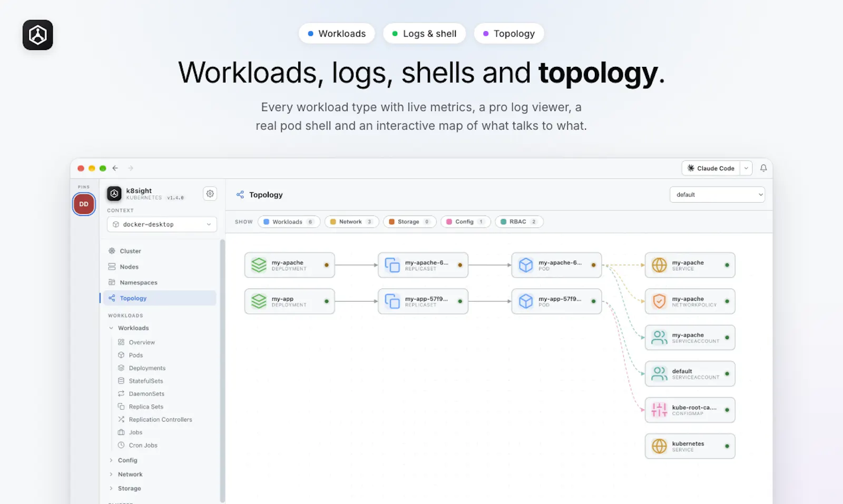Open Nodes in the sidebar
The width and height of the screenshot is (843, 504).
pyautogui.click(x=160, y=267)
